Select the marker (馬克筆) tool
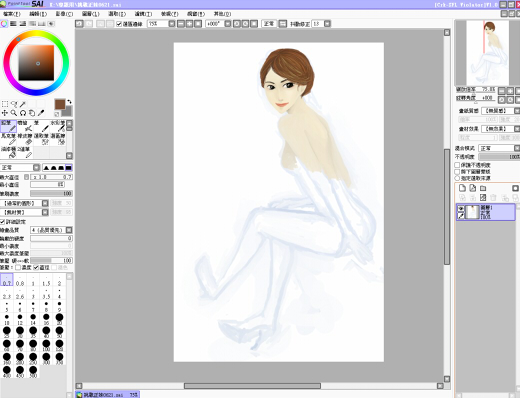 (x=8, y=139)
